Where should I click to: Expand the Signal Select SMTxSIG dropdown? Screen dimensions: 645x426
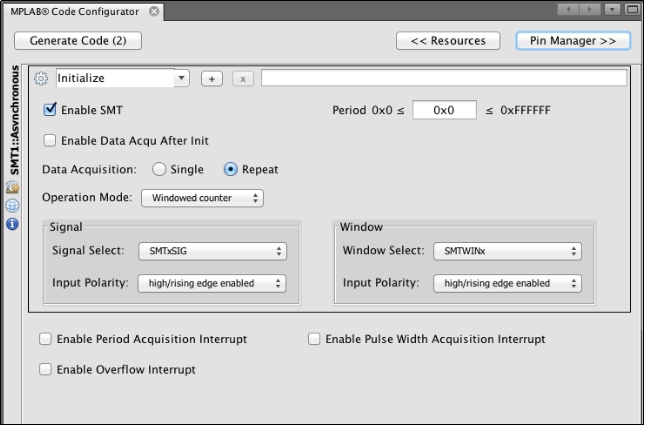(x=212, y=251)
